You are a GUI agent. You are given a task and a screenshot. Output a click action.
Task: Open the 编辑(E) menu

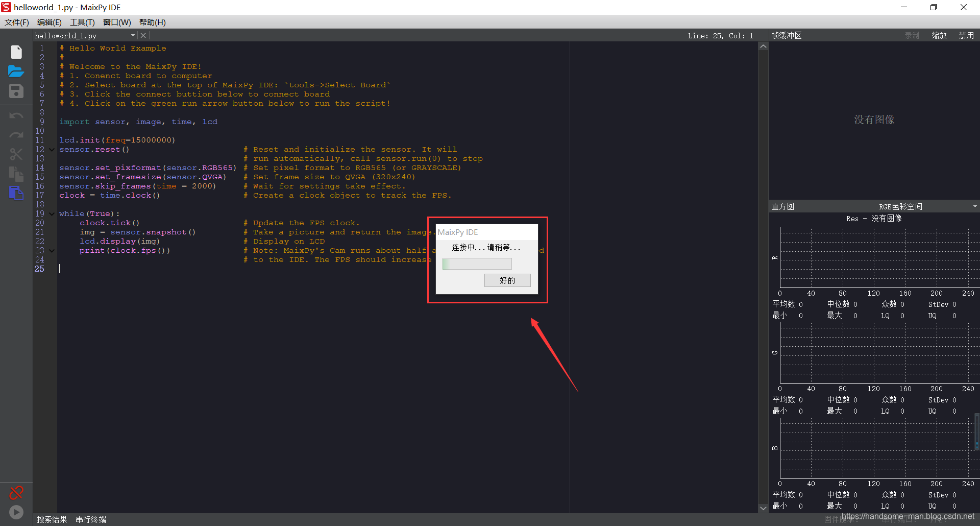(50, 22)
